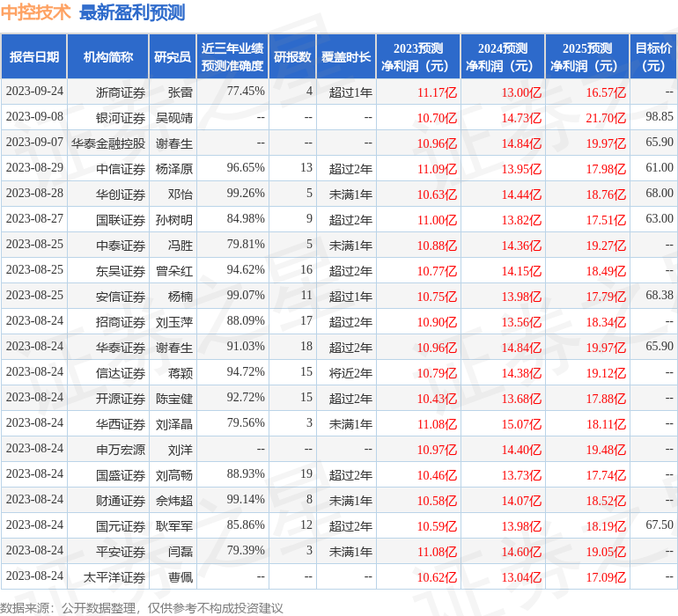This screenshot has height=616, width=678.
Task: Select the 2024预测净利润 column header
Action: pos(503,56)
